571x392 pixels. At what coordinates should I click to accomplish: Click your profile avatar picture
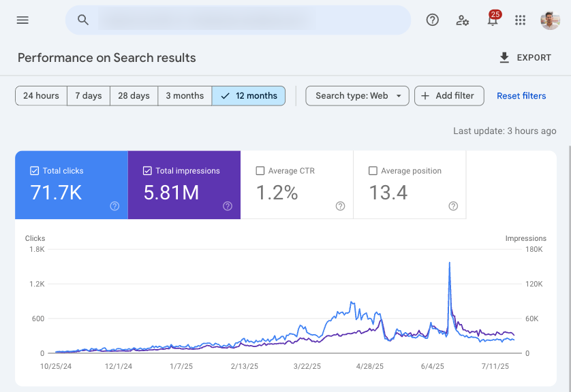point(549,20)
